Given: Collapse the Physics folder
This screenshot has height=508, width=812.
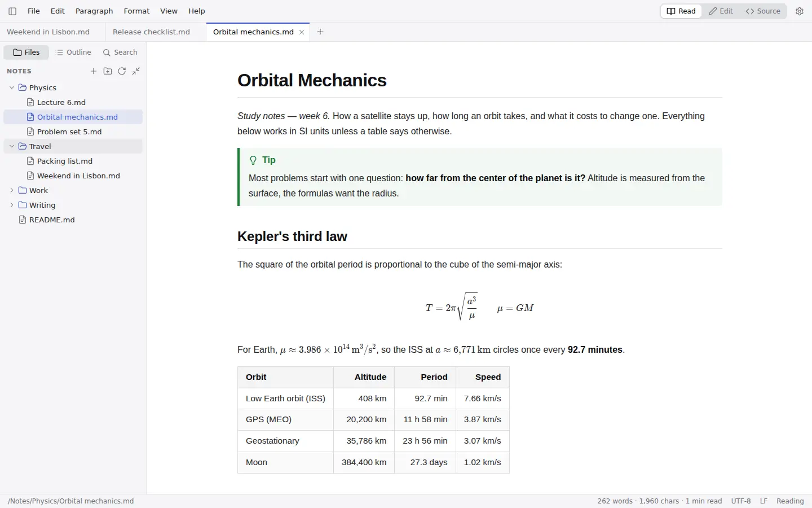Looking at the screenshot, I should coord(12,87).
